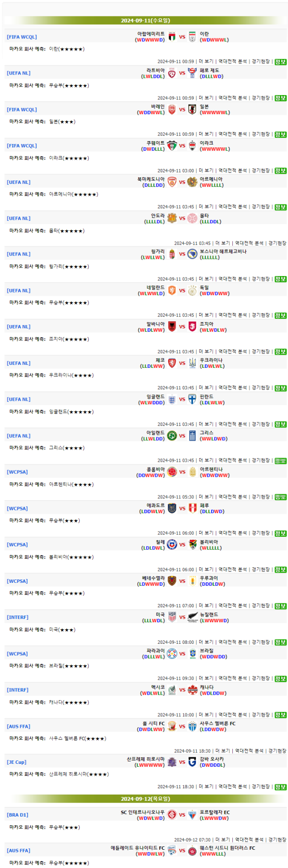The width and height of the screenshot is (288, 868).
Task: Click the green icon in the 05:30 row
Action: pyautogui.click(x=280, y=497)
